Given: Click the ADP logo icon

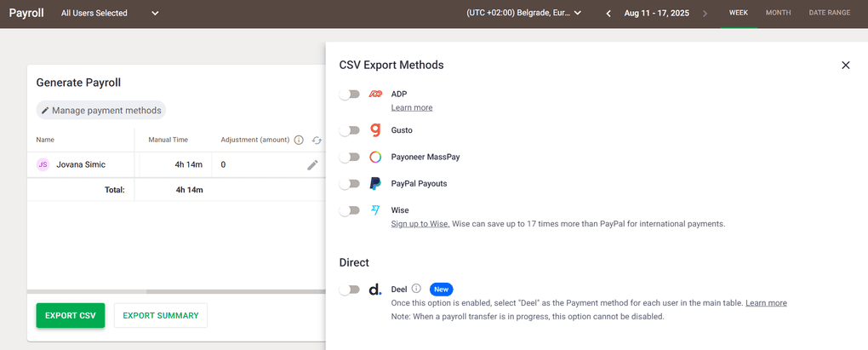Looking at the screenshot, I should click(375, 95).
